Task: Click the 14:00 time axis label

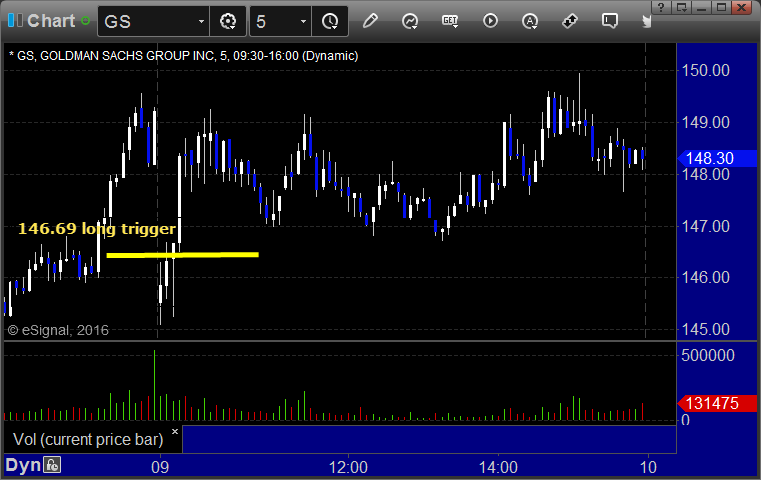Action: 498,467
